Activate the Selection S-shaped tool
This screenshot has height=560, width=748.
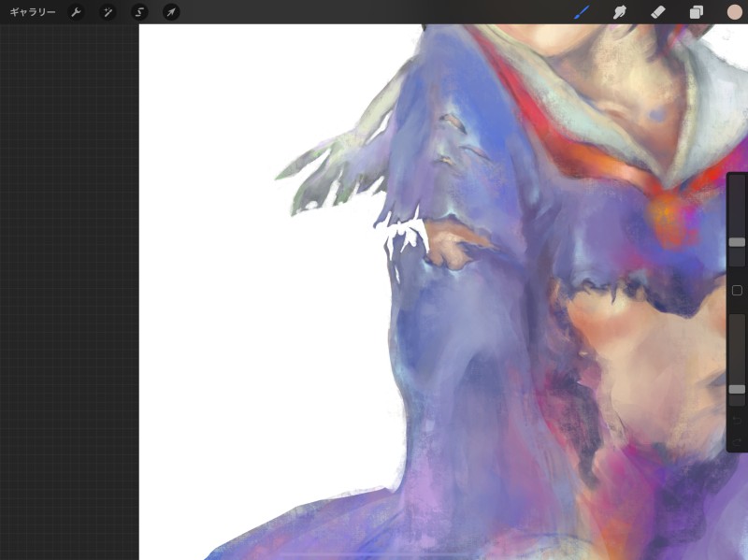[x=139, y=12]
